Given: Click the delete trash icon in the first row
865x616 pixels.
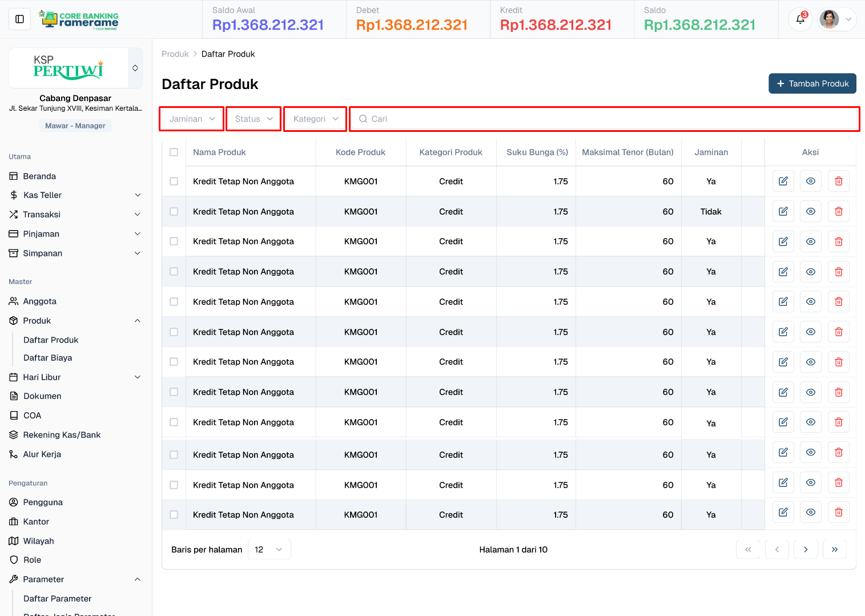Looking at the screenshot, I should point(838,181).
